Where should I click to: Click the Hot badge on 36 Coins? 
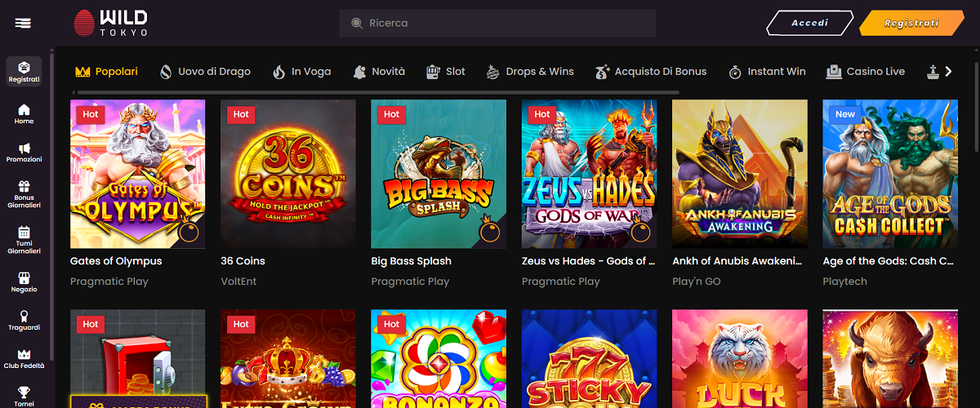pyautogui.click(x=241, y=114)
